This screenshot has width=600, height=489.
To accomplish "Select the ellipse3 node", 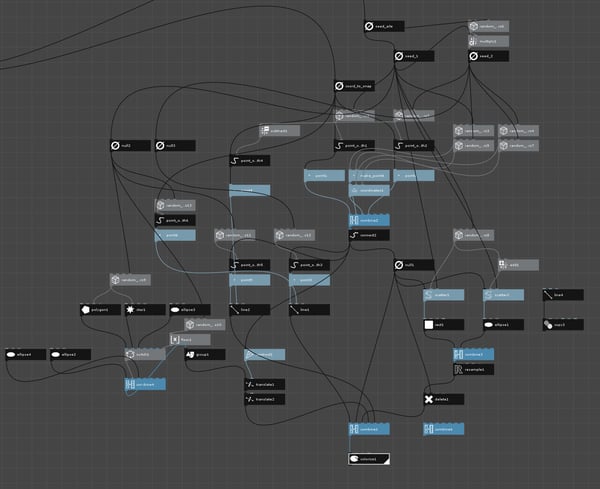I will coord(190,310).
